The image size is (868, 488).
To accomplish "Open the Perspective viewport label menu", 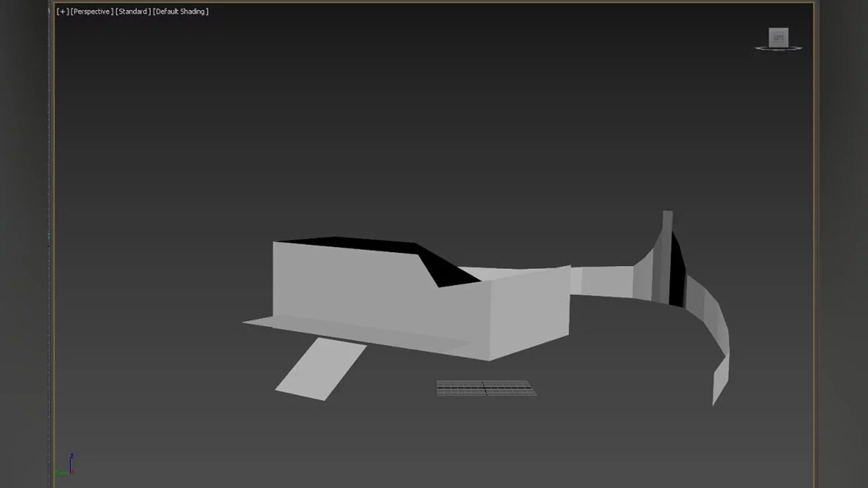I will [91, 12].
